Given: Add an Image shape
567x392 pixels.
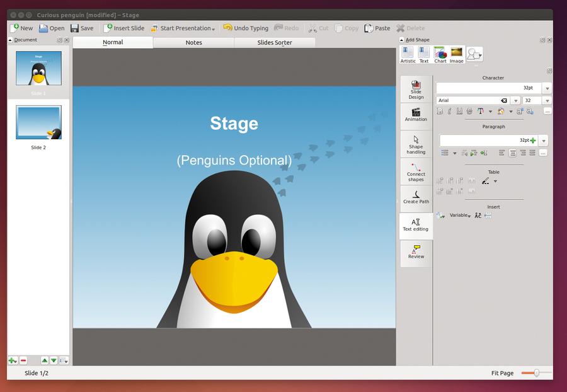Looking at the screenshot, I should tap(456, 55).
